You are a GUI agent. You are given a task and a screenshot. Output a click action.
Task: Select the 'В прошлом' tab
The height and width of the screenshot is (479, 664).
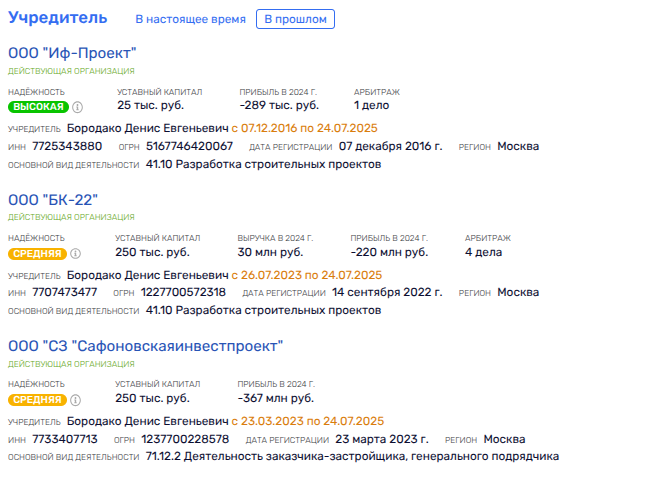pyautogui.click(x=295, y=19)
